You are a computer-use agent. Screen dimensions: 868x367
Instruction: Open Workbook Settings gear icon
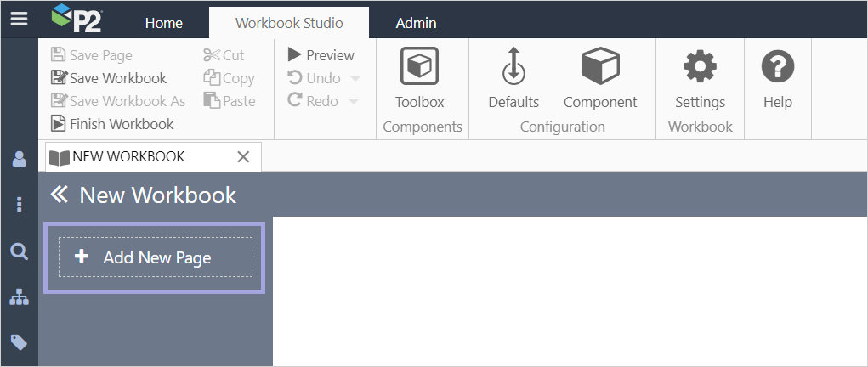point(700,67)
